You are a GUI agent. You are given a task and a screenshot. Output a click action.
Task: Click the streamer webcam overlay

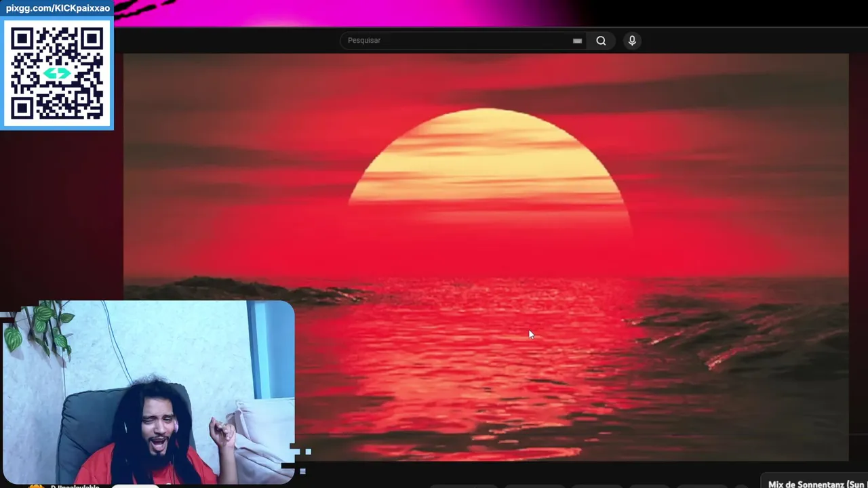pos(147,392)
